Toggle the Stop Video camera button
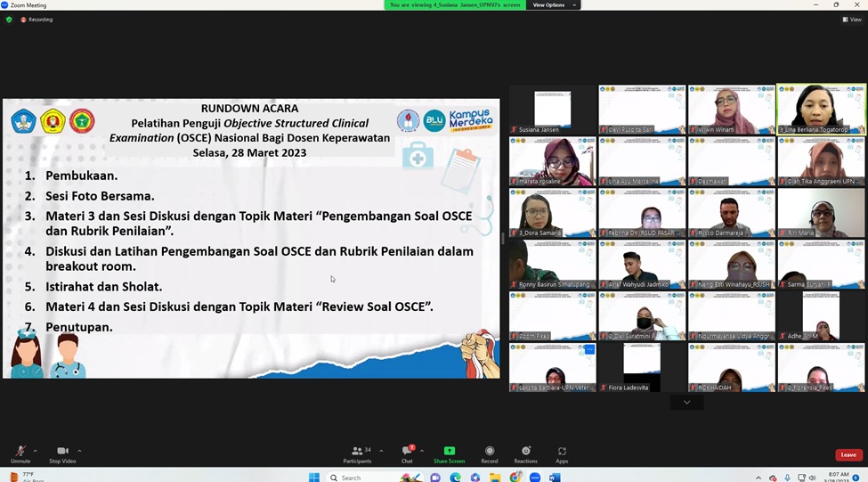868x482 pixels. coord(62,453)
